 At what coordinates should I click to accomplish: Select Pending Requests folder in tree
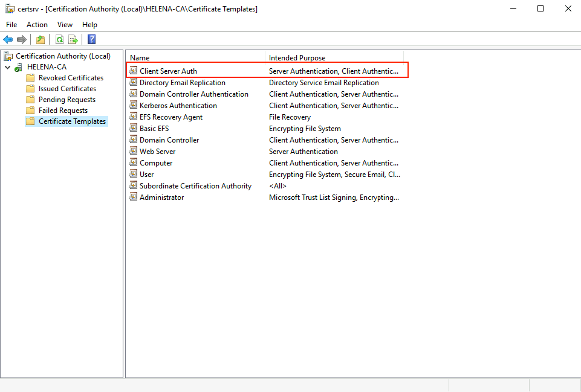67,100
